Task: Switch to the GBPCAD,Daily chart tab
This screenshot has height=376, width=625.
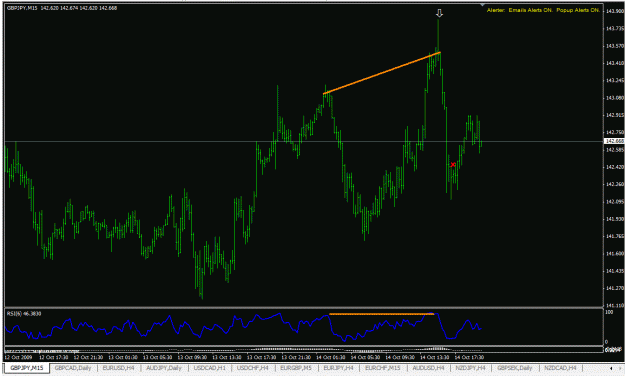Action: coord(73,368)
